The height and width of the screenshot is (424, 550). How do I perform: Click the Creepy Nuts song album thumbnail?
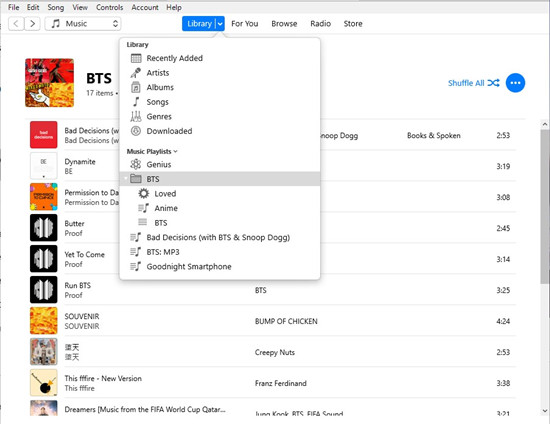(43, 352)
